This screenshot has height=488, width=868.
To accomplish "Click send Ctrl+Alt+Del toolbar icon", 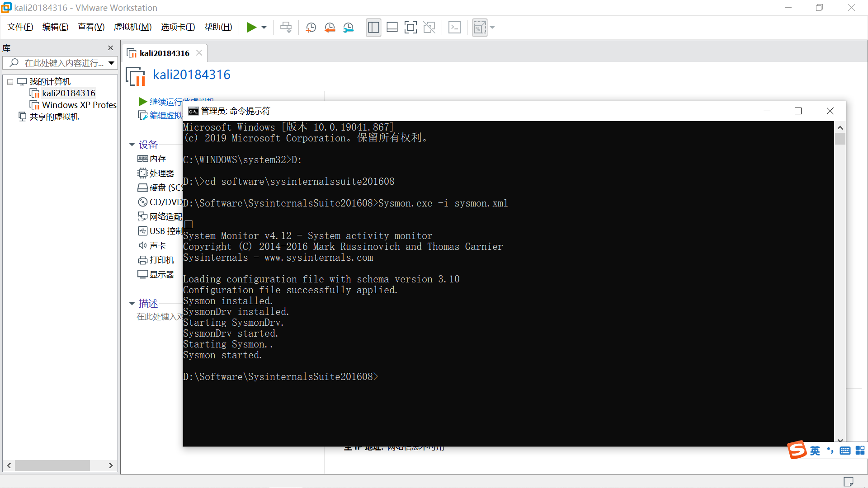I will [286, 28].
